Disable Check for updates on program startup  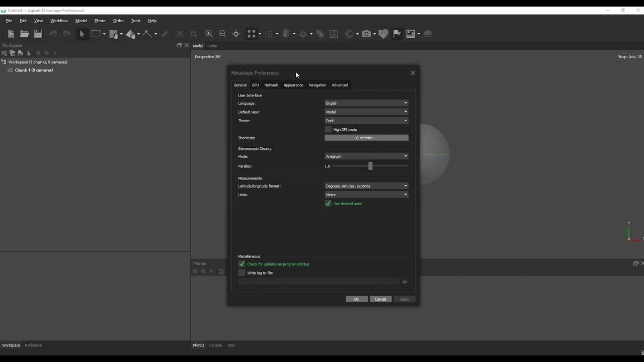(x=242, y=264)
